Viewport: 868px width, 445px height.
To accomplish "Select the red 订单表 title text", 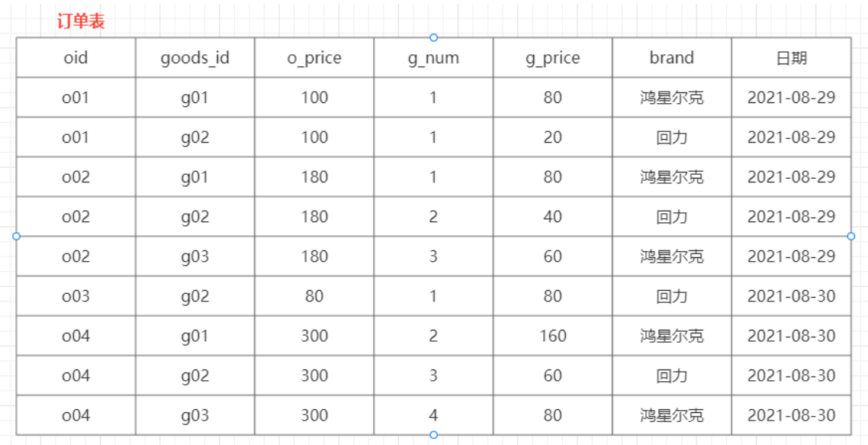I will (81, 21).
